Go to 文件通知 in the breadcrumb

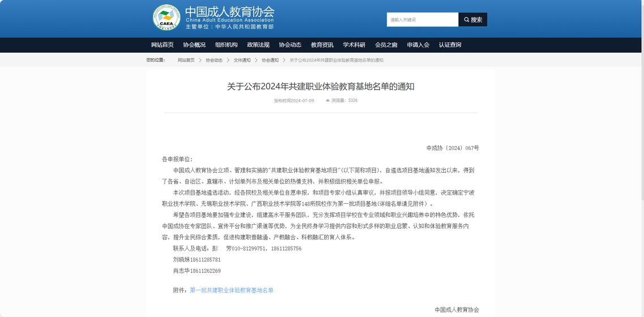coord(242,60)
